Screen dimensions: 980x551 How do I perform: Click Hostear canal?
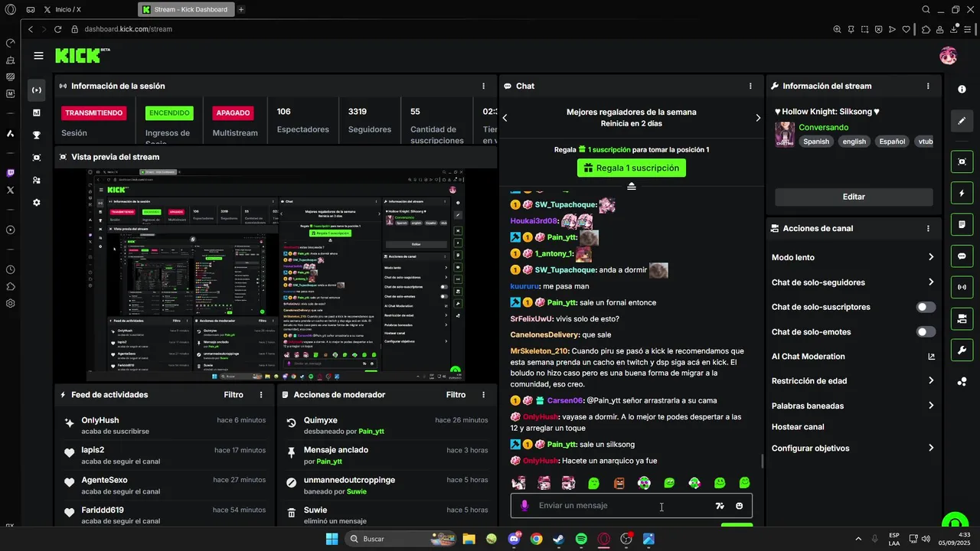798,427
